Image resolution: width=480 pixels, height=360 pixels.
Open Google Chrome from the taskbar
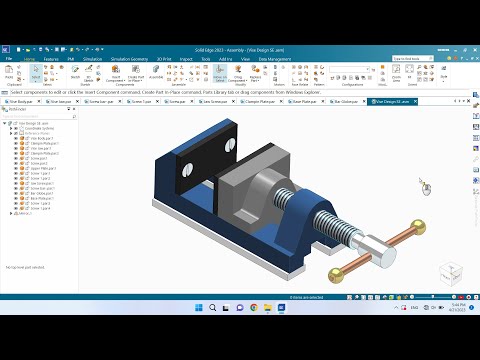[254, 307]
